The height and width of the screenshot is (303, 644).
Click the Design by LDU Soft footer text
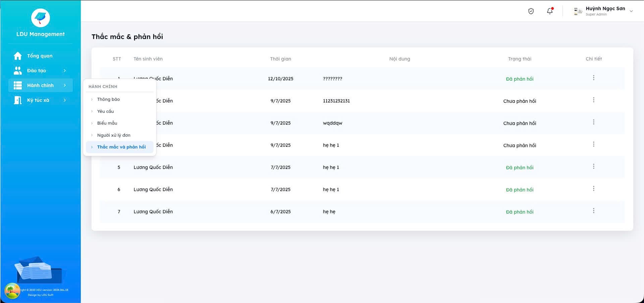coord(41,295)
